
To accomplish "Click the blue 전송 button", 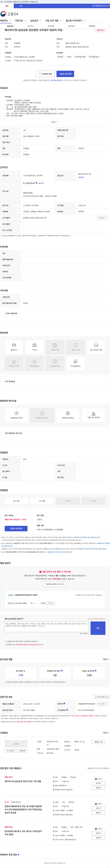I will [x=98, y=628].
